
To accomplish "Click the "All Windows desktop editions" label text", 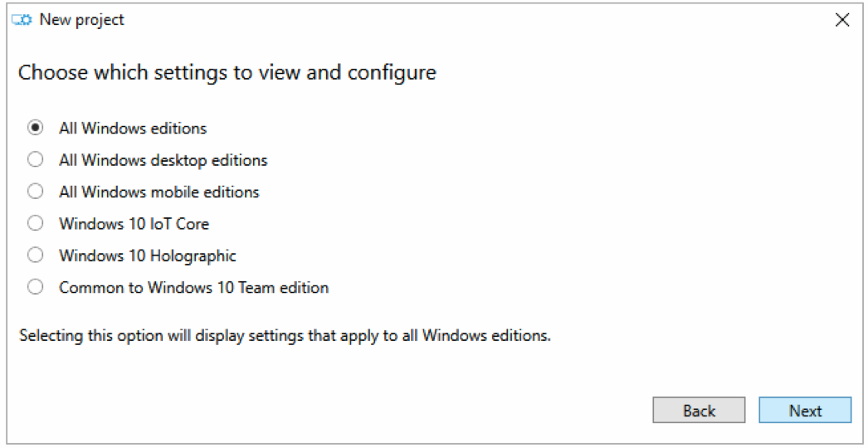I will 163,160.
